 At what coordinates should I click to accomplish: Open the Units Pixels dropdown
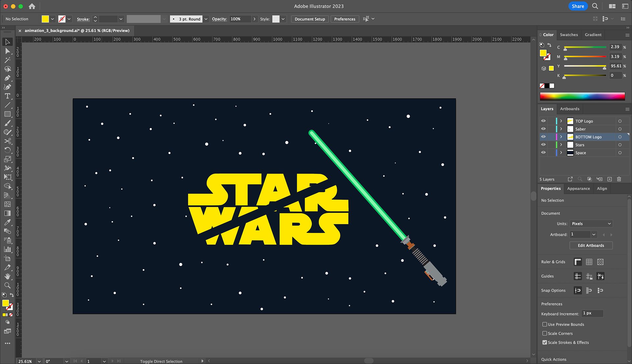(x=591, y=224)
